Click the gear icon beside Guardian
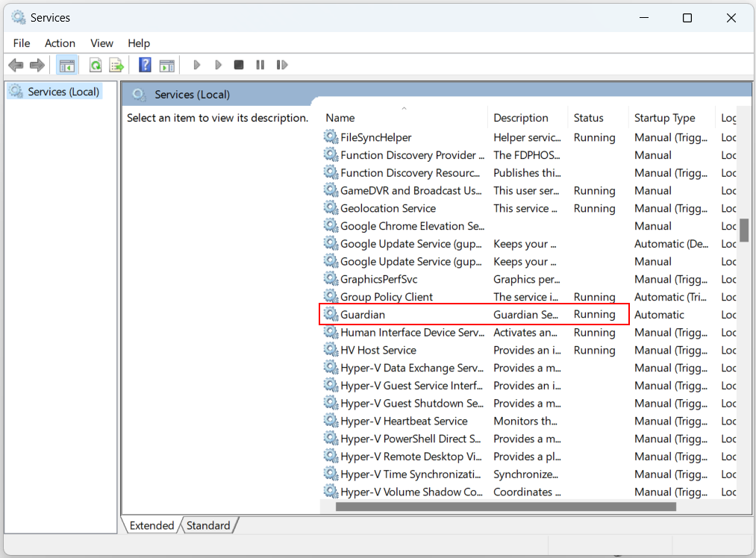The width and height of the screenshot is (756, 558). [331, 314]
